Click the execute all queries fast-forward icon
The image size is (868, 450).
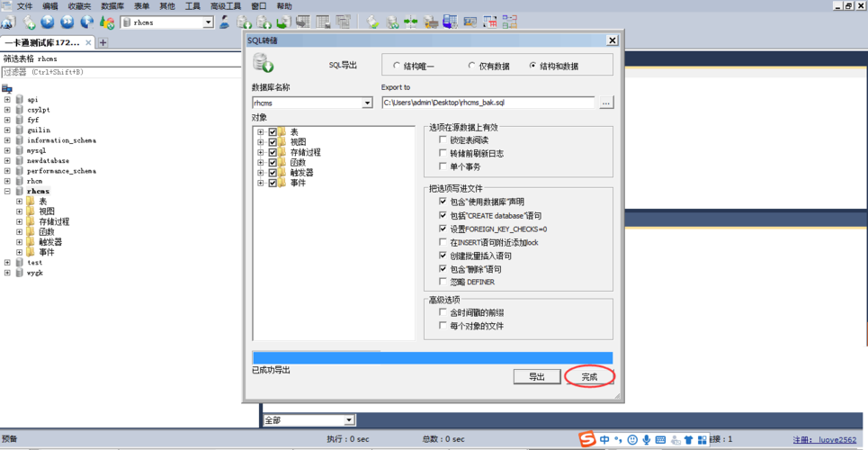point(67,22)
